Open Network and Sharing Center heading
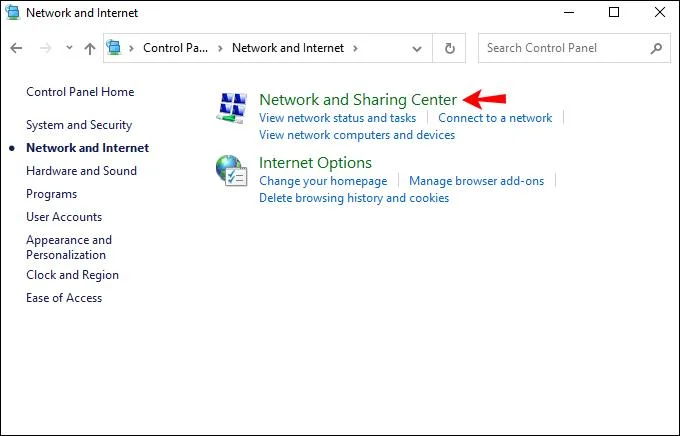 point(357,99)
